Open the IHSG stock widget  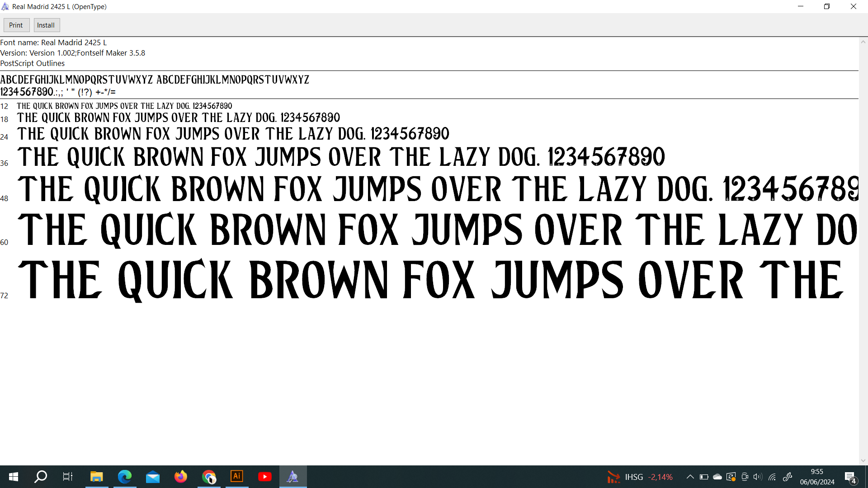pos(640,477)
